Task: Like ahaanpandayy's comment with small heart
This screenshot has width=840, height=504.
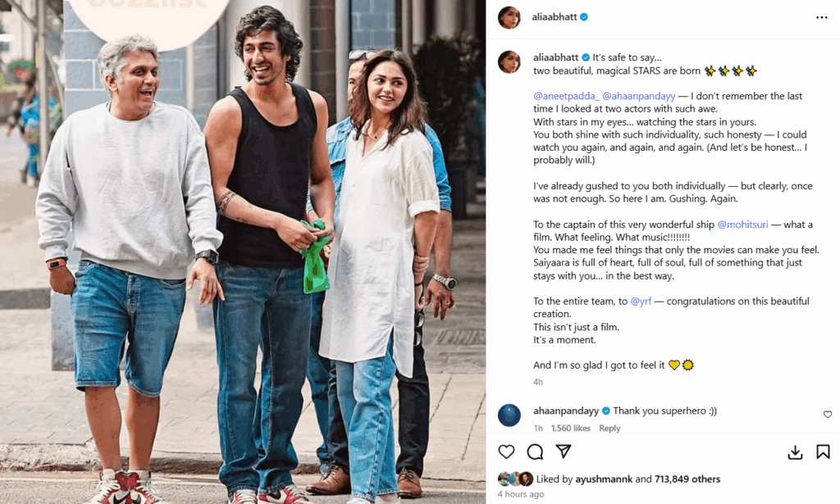Action: 828,414
